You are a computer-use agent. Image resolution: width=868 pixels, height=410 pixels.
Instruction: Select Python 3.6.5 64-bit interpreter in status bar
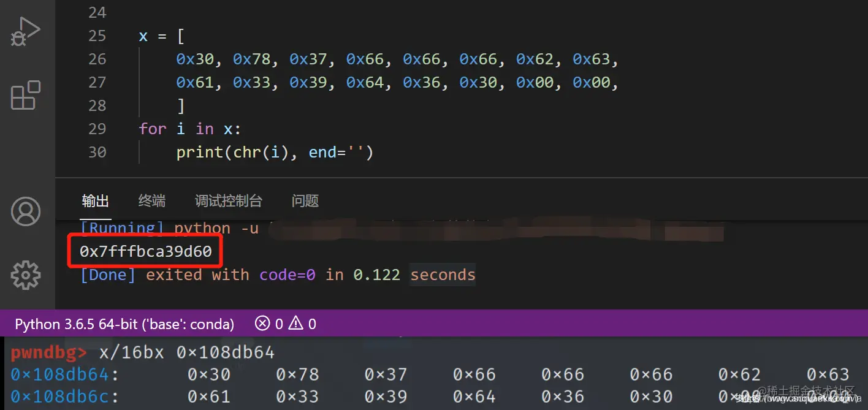124,324
